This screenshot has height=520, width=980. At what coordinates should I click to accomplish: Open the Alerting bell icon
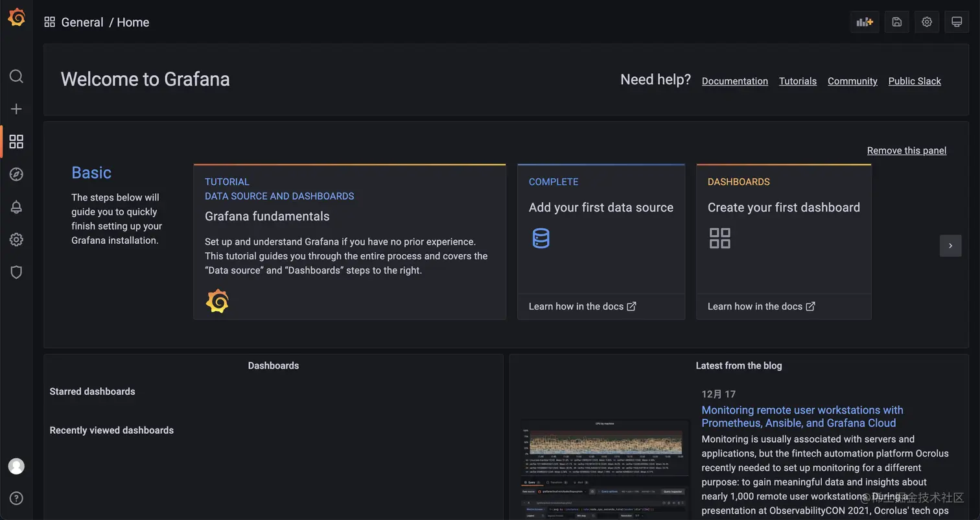coord(16,207)
